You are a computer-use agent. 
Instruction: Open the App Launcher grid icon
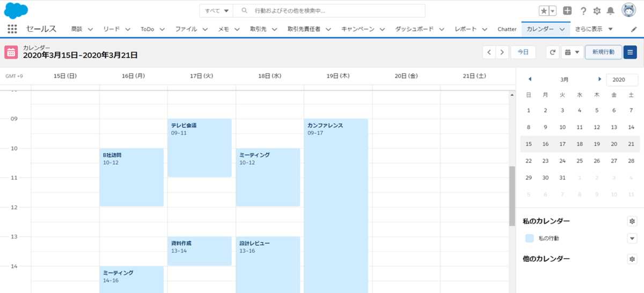click(12, 29)
